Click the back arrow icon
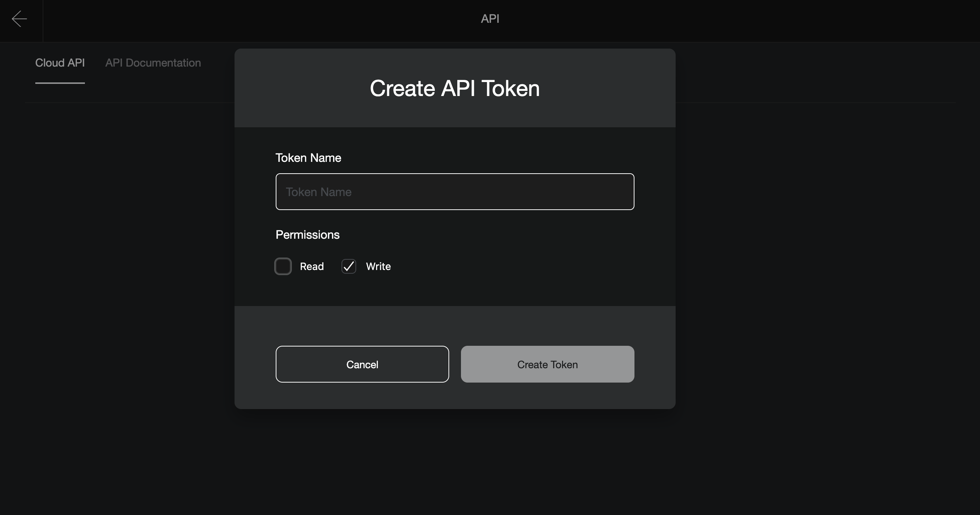Image resolution: width=980 pixels, height=515 pixels. (x=19, y=19)
